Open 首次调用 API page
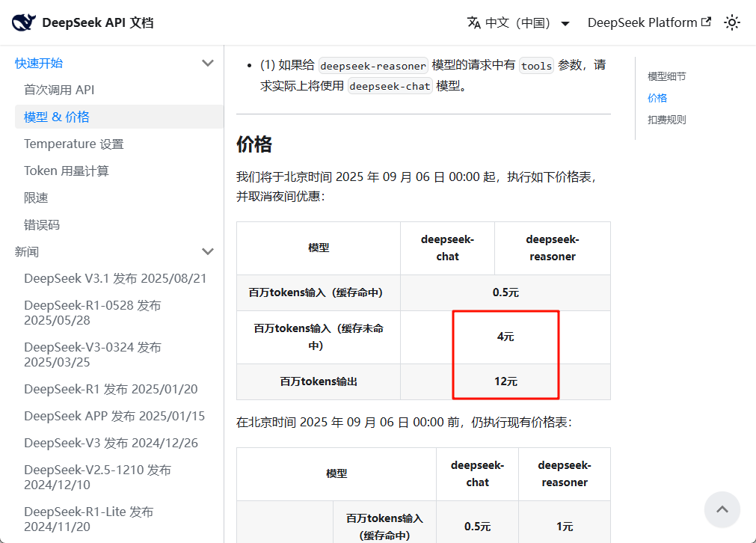The height and width of the screenshot is (543, 756). pos(59,90)
